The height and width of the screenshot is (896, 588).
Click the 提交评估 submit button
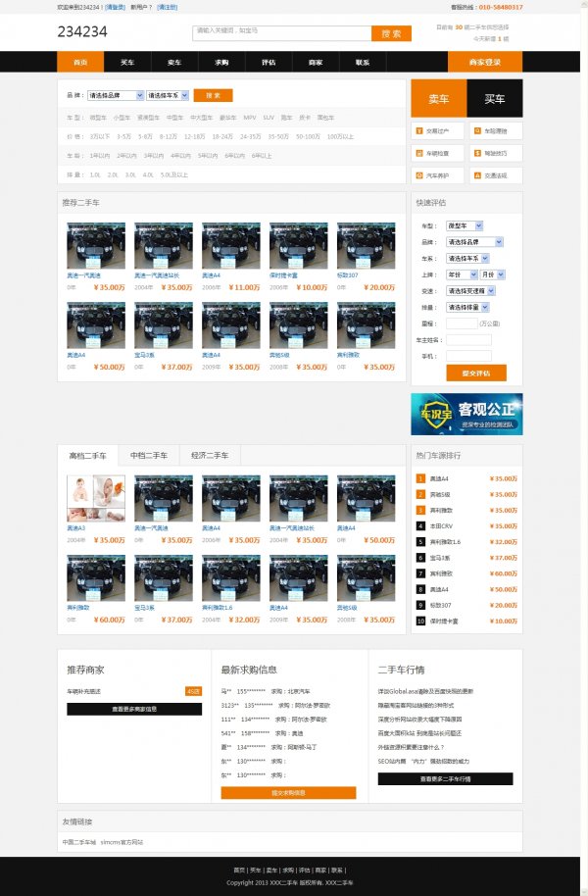pos(476,373)
